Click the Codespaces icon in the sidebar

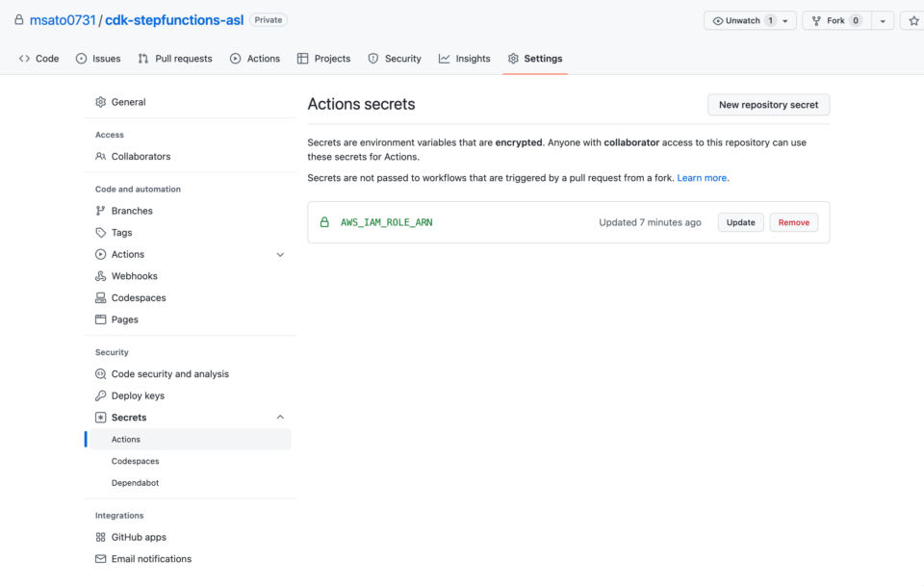coord(100,297)
